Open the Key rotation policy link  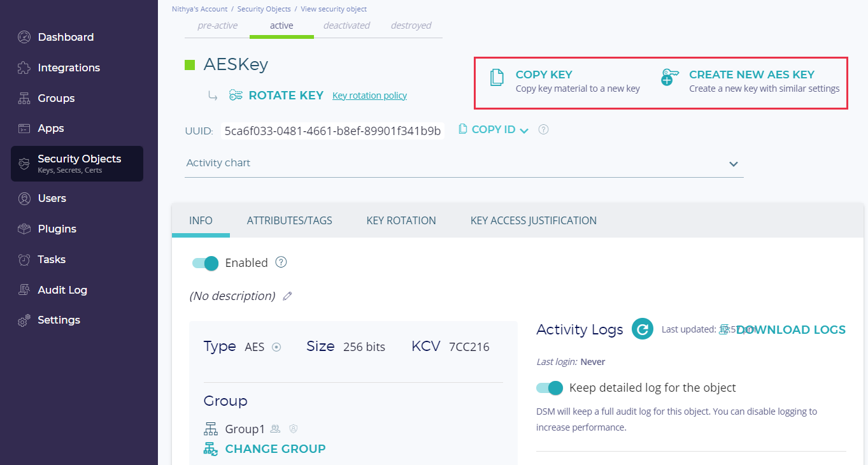point(369,96)
